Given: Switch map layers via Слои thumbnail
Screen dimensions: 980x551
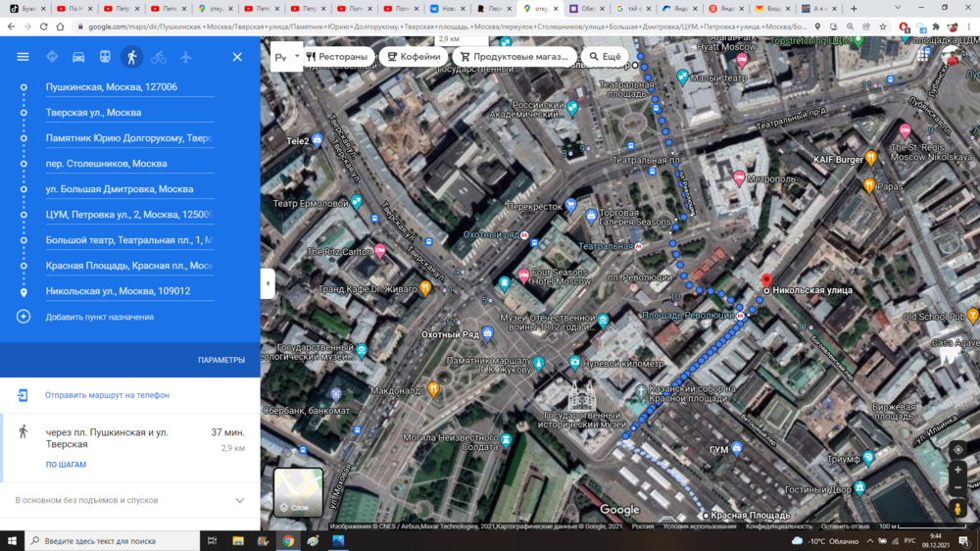Looking at the screenshot, I should 298,492.
